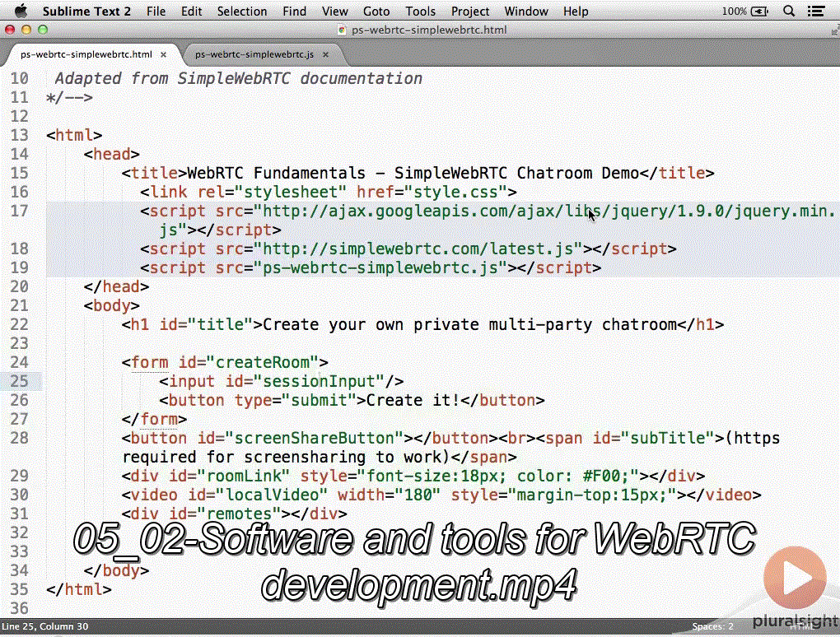Open the Apple menu
This screenshot has width=840, height=637.
click(20, 11)
